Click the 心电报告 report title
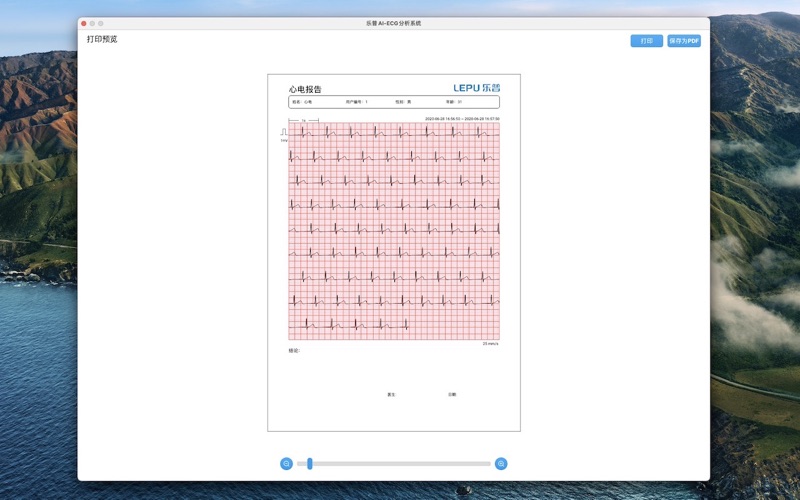This screenshot has height=500, width=800. (305, 89)
